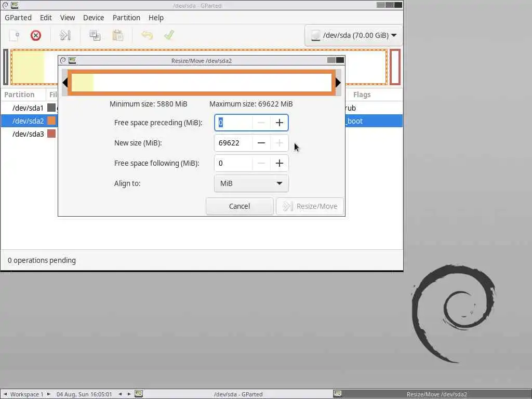Click the taskbar date and time text
532x399 pixels.
coord(84,394)
